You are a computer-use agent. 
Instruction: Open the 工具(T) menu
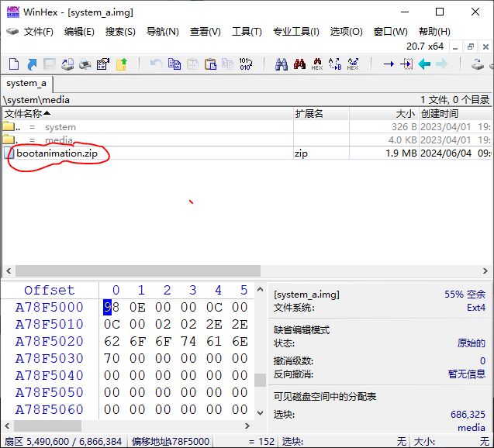tap(247, 32)
